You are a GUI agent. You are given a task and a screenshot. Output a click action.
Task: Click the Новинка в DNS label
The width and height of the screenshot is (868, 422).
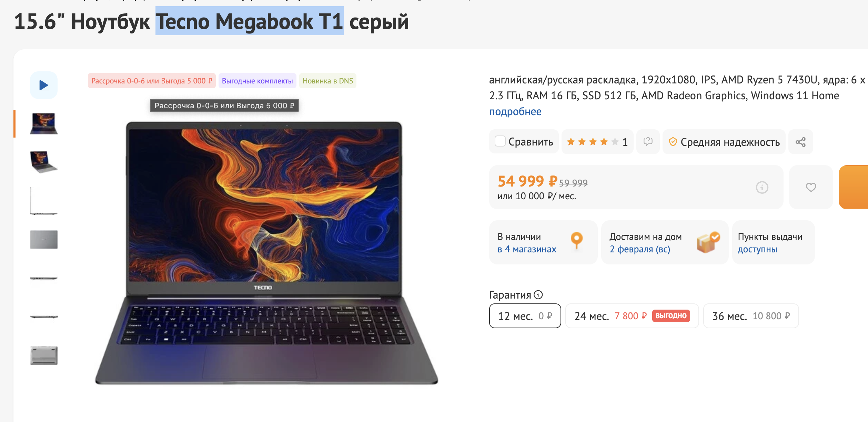327,81
